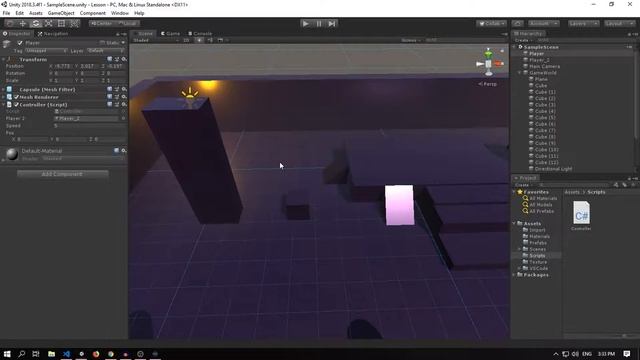
Task: Select Main Camera in Hierarchy
Action: point(544,66)
